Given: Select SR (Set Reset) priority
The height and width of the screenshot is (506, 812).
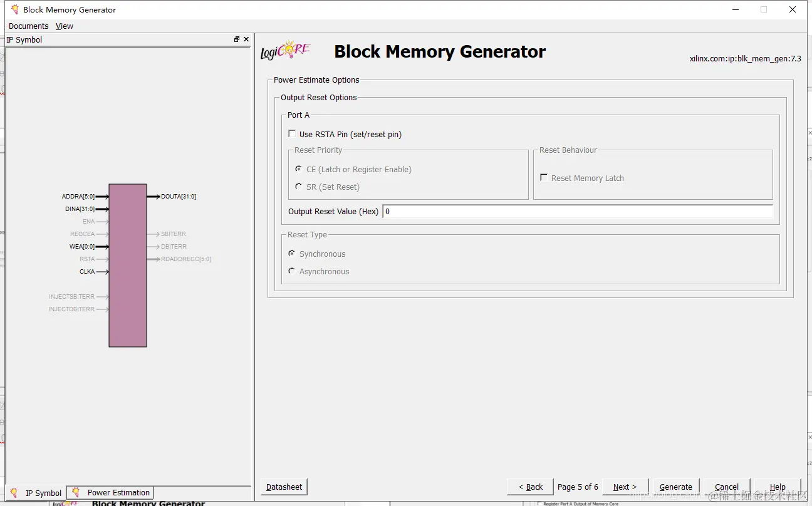Looking at the screenshot, I should pyautogui.click(x=298, y=187).
